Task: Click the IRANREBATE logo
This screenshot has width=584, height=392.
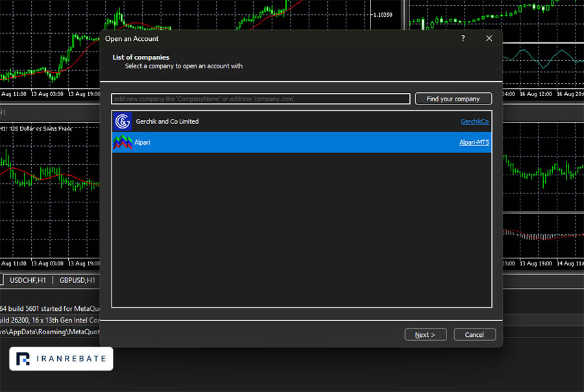Action: tap(61, 359)
